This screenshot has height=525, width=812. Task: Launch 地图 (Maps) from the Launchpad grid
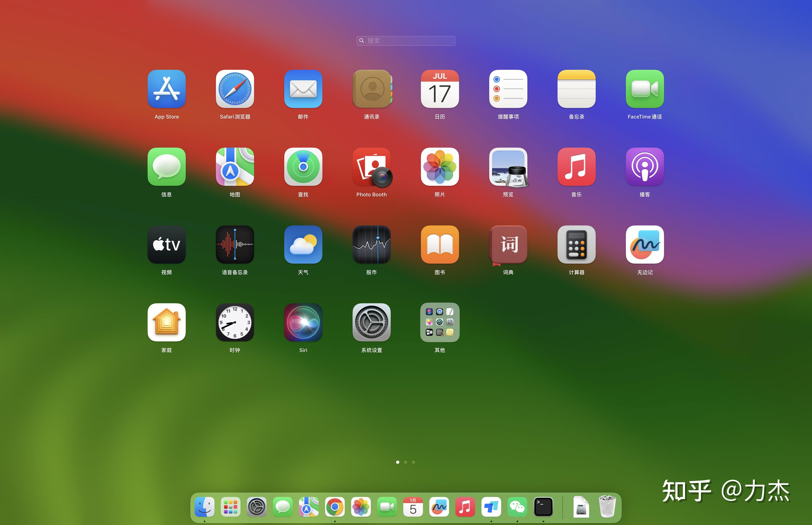pos(235,167)
